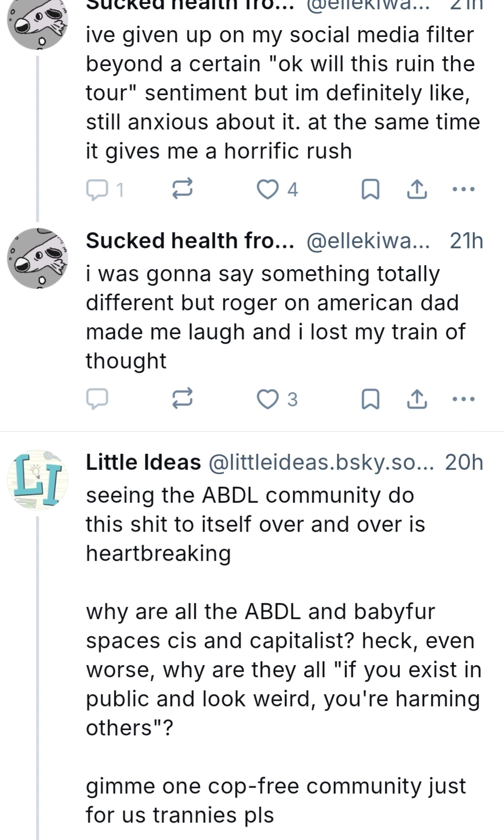Bookmark the social media filter post
This screenshot has height=840, width=504.
click(370, 190)
